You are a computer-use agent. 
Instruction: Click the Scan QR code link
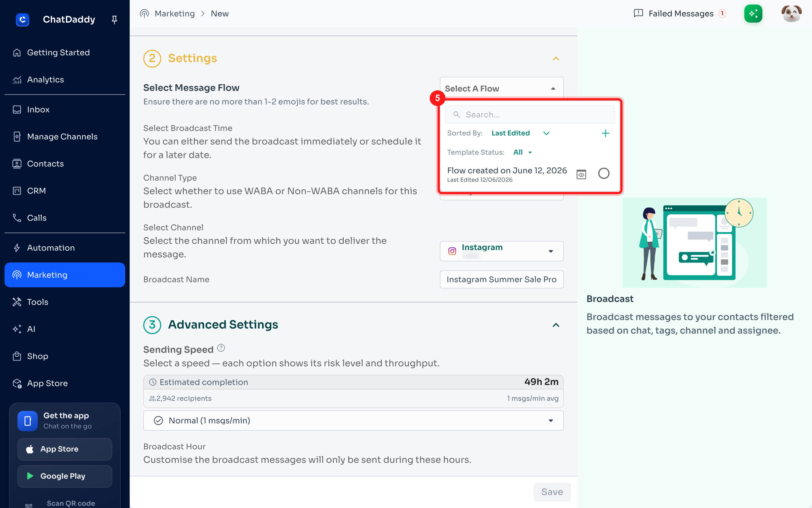click(71, 503)
